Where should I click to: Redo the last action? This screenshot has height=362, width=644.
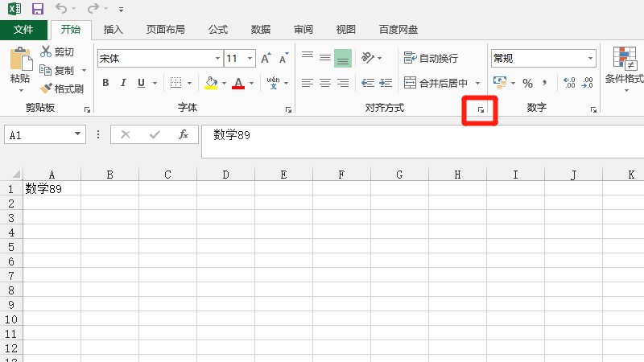pos(93,9)
